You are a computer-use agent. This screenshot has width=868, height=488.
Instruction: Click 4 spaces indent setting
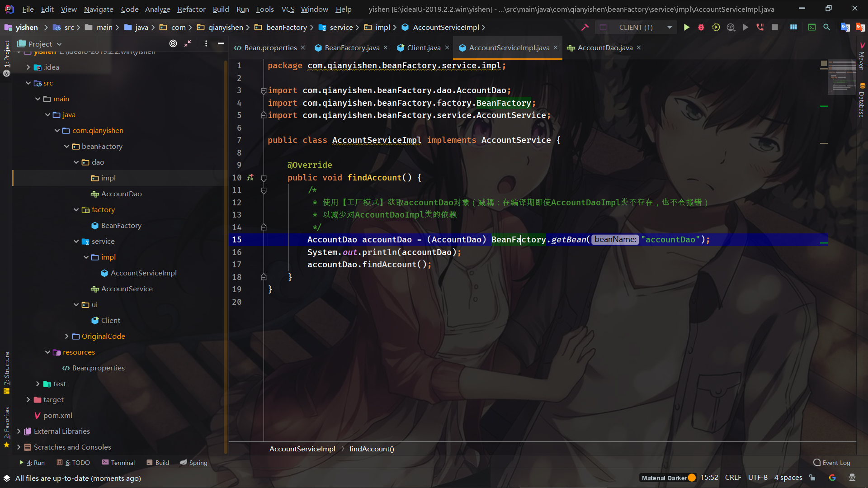pyautogui.click(x=788, y=478)
